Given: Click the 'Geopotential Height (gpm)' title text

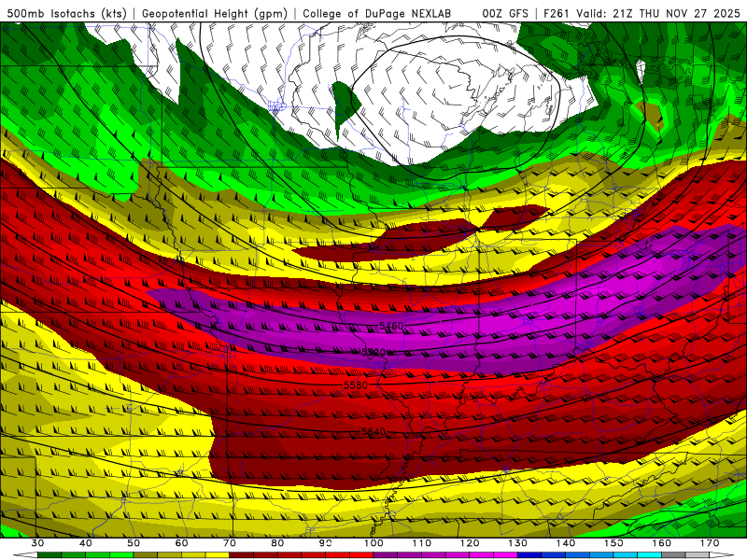Looking at the screenshot, I should tap(215, 14).
